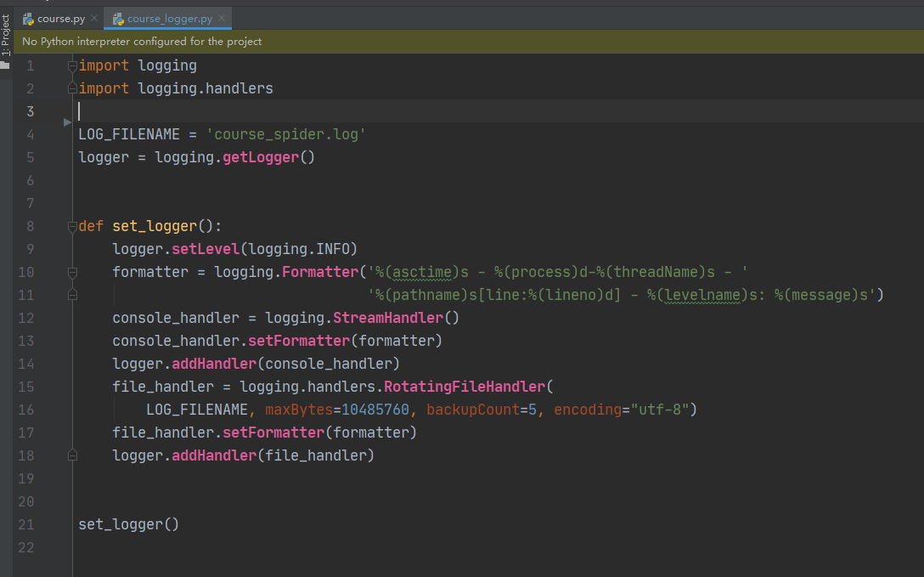Click logging.INFO on line 9
This screenshot has width=924, height=577.
pos(299,249)
